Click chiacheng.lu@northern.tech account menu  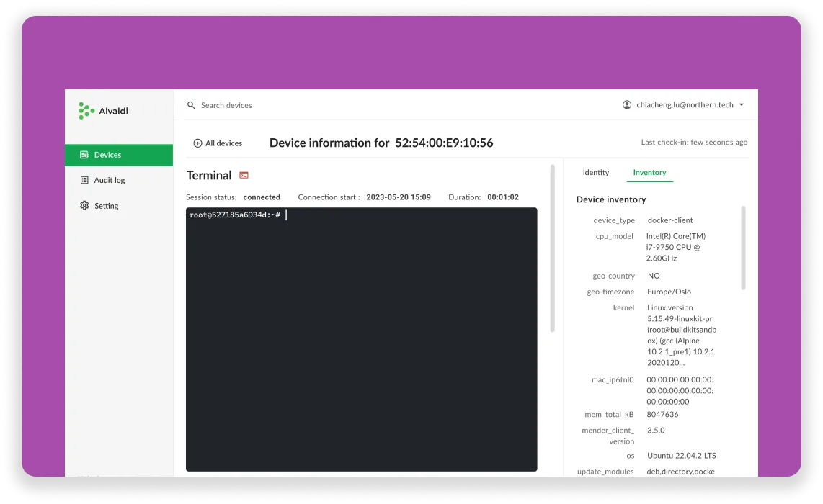click(x=683, y=105)
